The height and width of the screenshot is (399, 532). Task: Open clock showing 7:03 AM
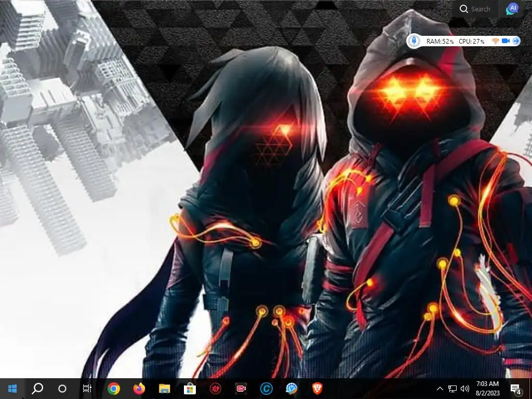[487, 389]
